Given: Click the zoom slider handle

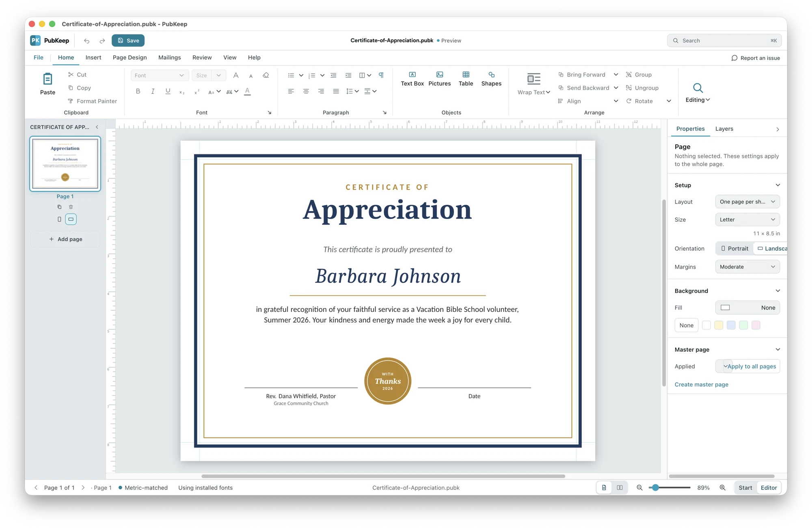Looking at the screenshot, I should coord(655,487).
